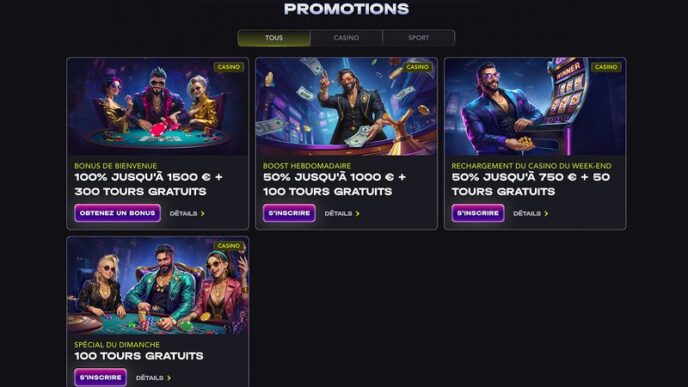Open Détails link for Spécial du Dimanche
The image size is (688, 387).
[x=154, y=378]
